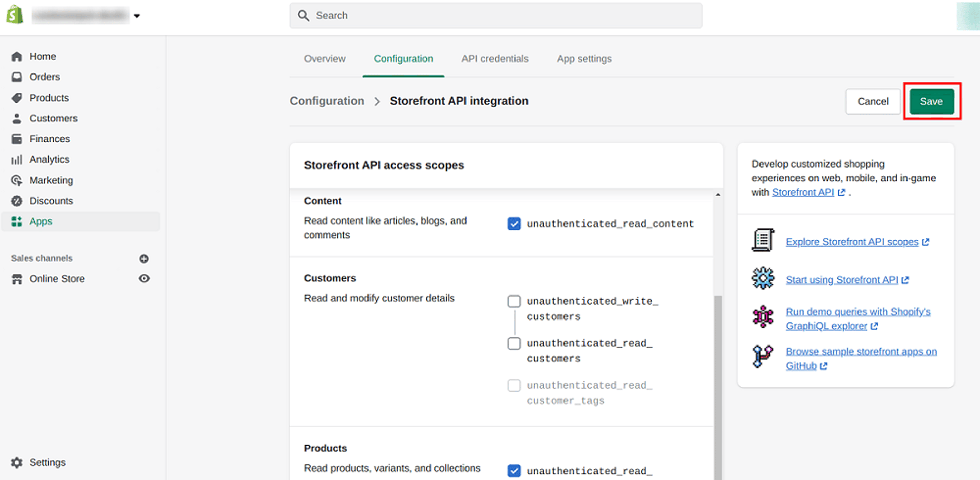Screen dimensions: 980x480
Task: Click 'Read and modify customer details' text
Action: (379, 298)
